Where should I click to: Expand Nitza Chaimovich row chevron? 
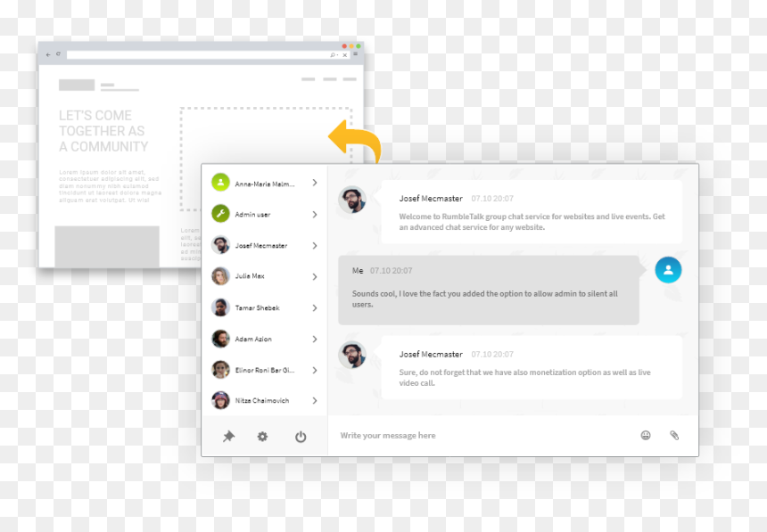coord(315,400)
